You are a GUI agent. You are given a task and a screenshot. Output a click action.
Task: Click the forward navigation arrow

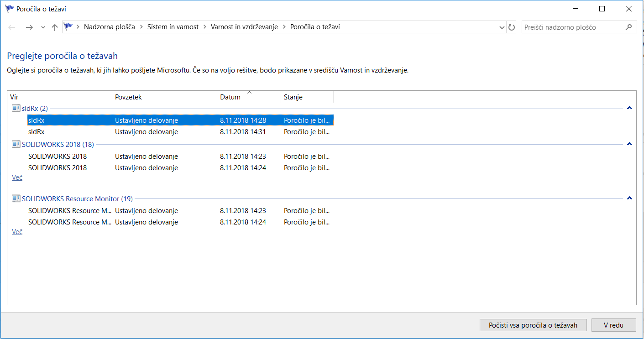[29, 27]
